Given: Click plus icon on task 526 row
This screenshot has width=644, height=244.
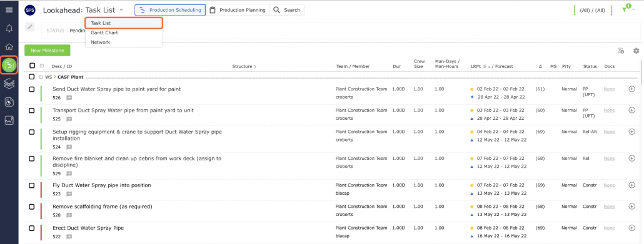Looking at the screenshot, I should point(631,89).
